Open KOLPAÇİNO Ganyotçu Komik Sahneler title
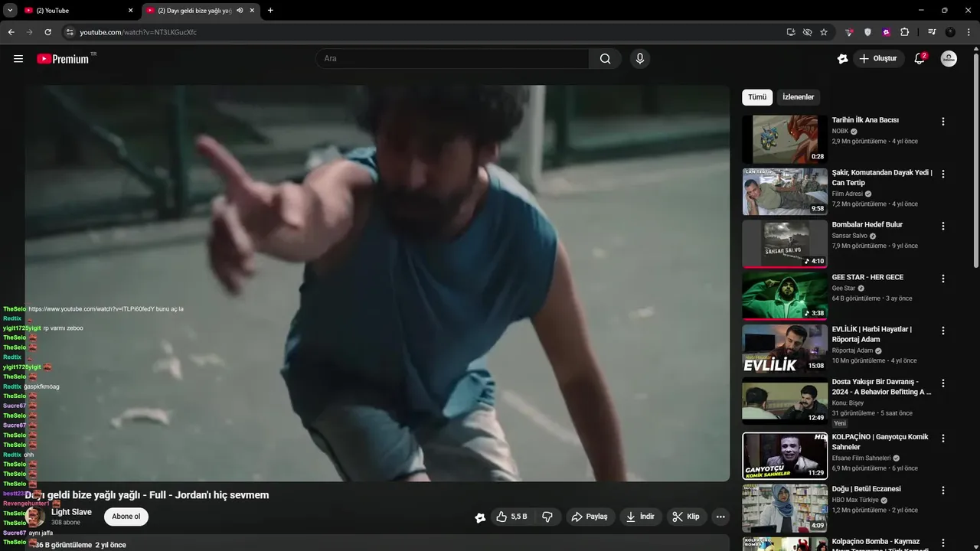Image resolution: width=980 pixels, height=551 pixels. pyautogui.click(x=880, y=442)
